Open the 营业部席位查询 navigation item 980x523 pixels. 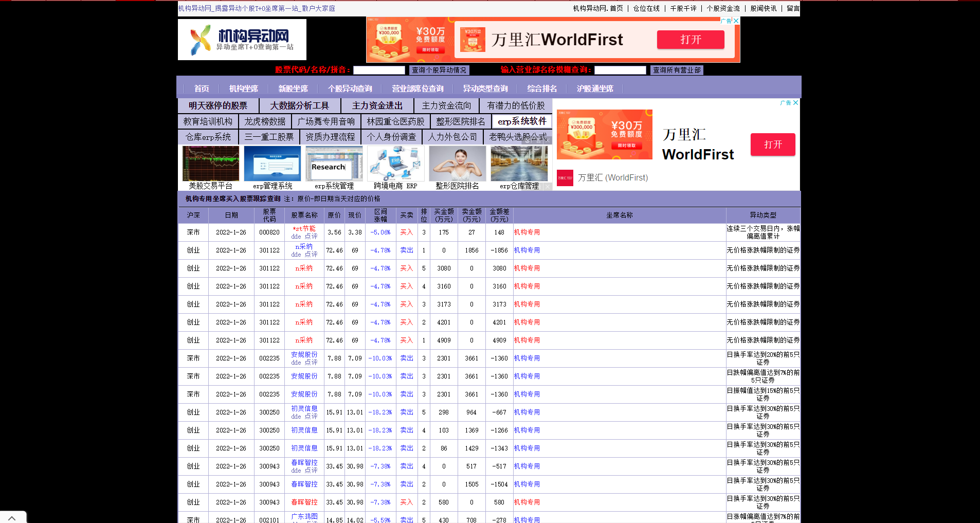[x=418, y=88]
